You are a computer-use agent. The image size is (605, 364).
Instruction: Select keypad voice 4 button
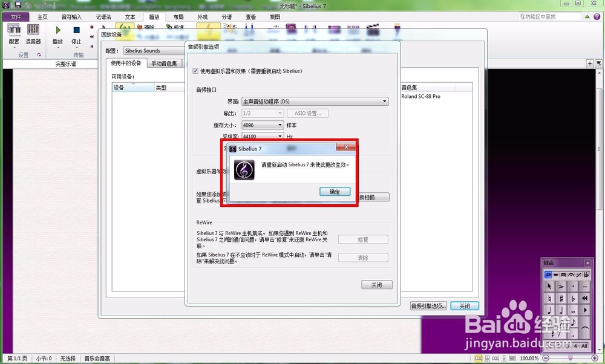point(576,346)
